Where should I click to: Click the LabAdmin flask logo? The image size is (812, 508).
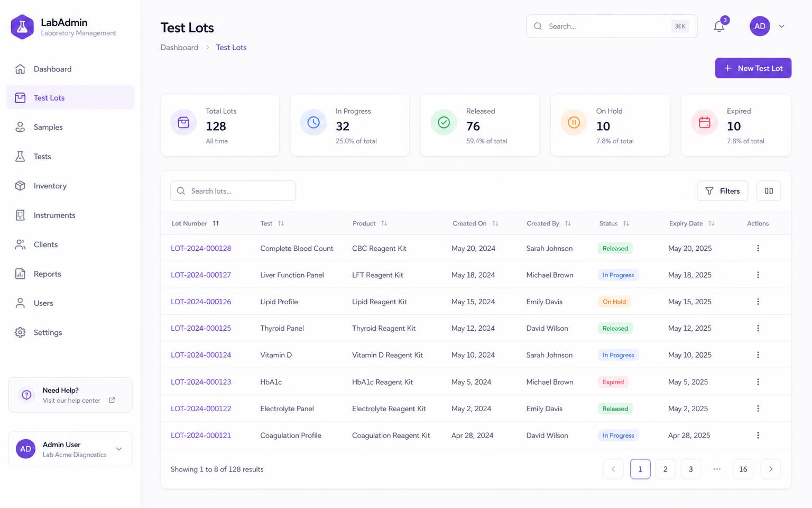(22, 26)
